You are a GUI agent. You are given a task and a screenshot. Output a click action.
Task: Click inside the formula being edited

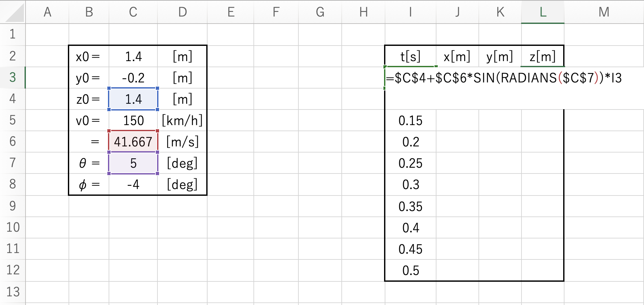click(x=504, y=78)
